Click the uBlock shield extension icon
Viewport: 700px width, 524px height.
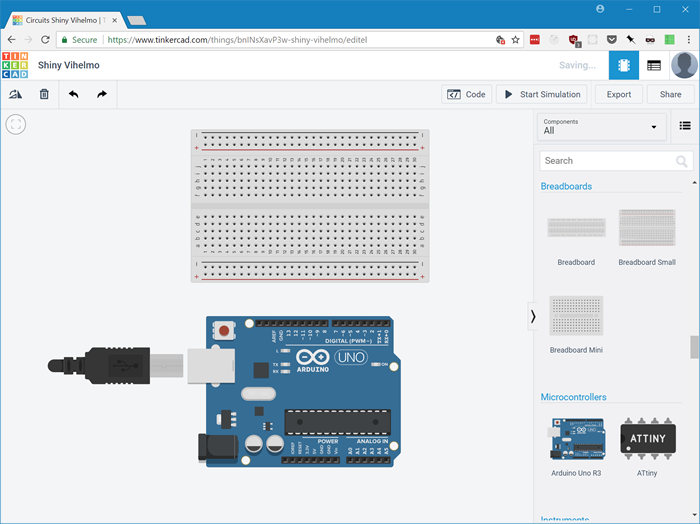[574, 40]
